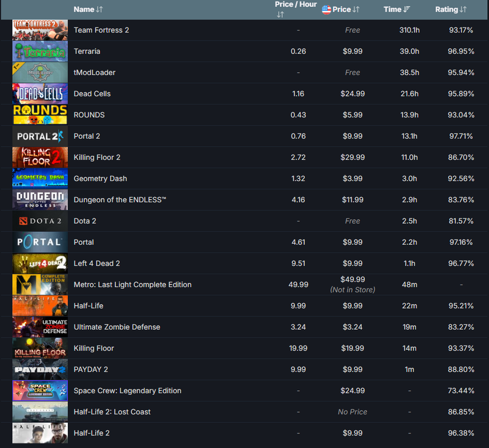
Task: Open the Half-Life orange thumbnail
Action: tap(40, 306)
